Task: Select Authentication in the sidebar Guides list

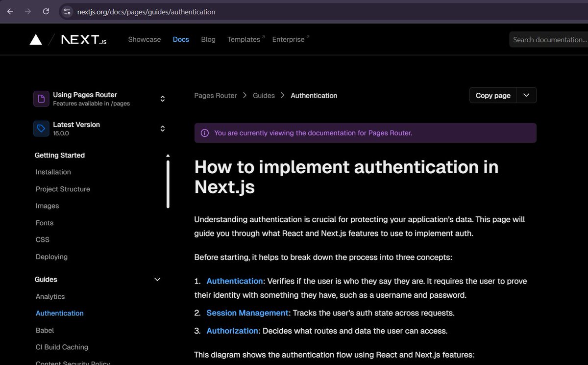Action: click(x=60, y=313)
